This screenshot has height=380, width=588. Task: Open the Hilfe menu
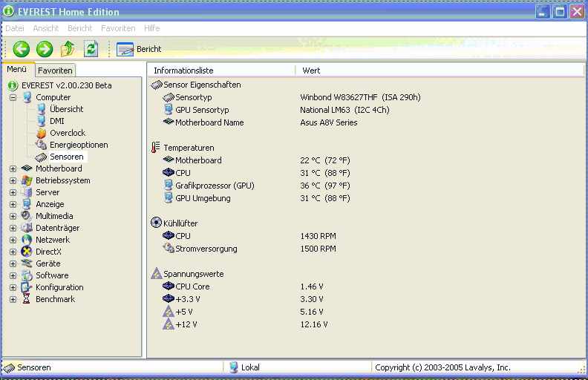[x=152, y=28]
